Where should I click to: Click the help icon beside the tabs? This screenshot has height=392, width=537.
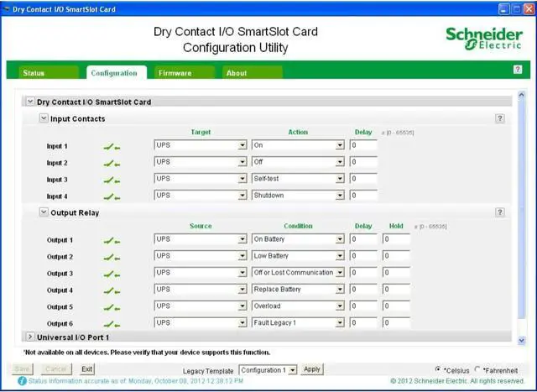tap(518, 70)
